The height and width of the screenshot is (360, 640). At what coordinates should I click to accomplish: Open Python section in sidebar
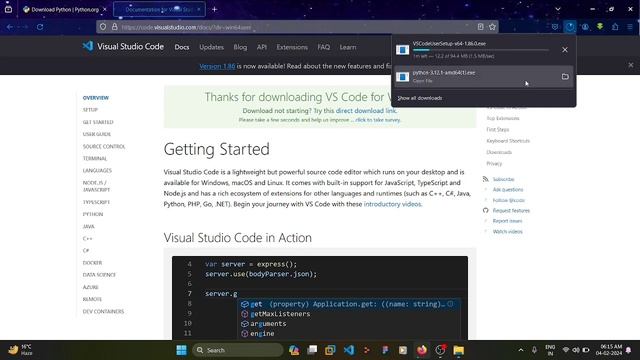pos(93,214)
